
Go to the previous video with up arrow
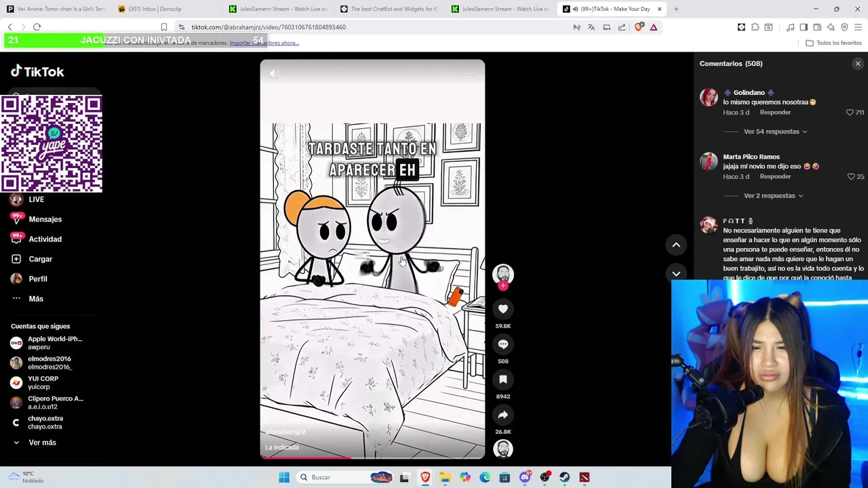[676, 245]
